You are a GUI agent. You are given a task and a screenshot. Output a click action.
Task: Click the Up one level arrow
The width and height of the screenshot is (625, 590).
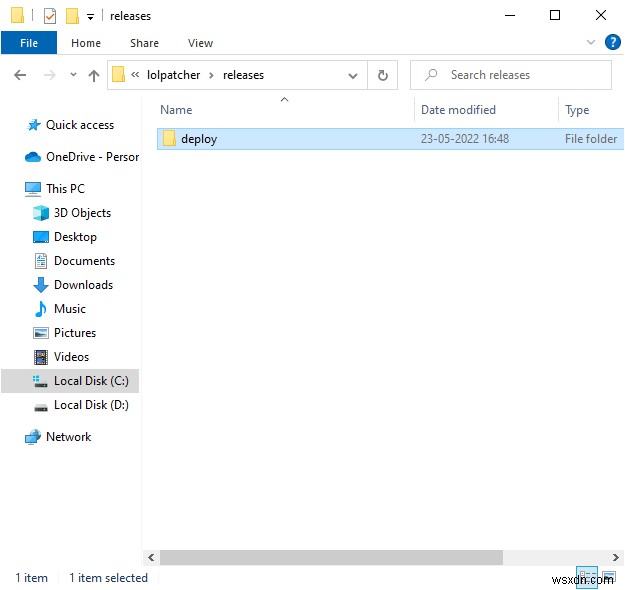[94, 75]
